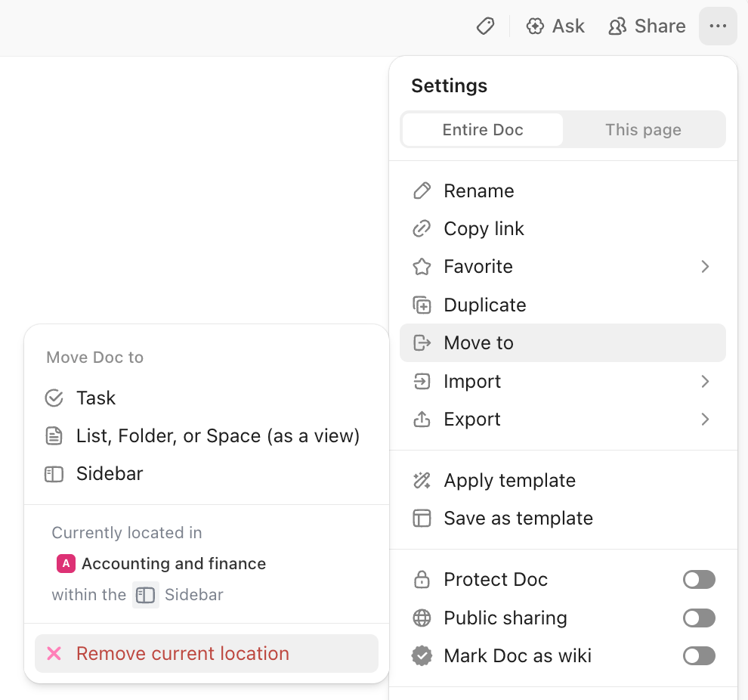Expand the Favorite submenu

pyautogui.click(x=705, y=266)
